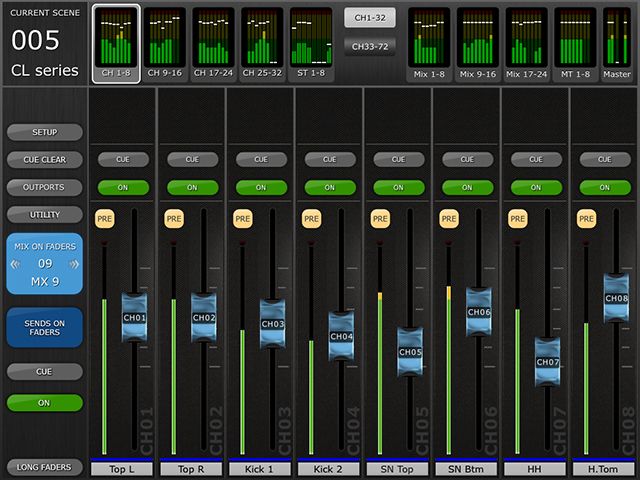Toggle PRE on channel CH01

tap(104, 218)
